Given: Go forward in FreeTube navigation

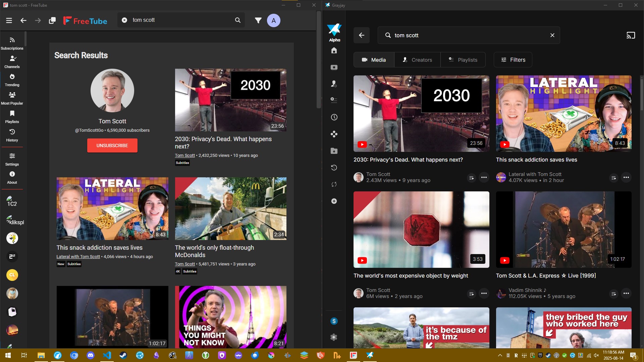Looking at the screenshot, I should 38,20.
